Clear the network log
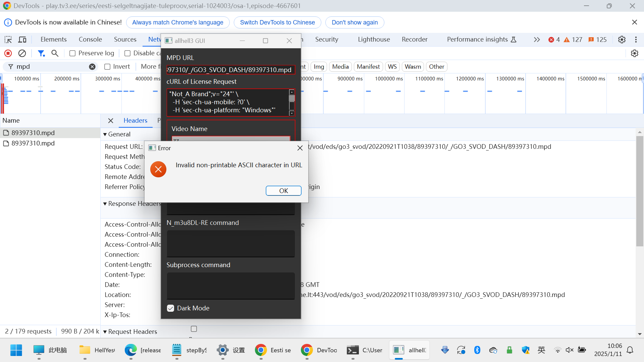Screen dimensions: 644x362 pos(22,53)
